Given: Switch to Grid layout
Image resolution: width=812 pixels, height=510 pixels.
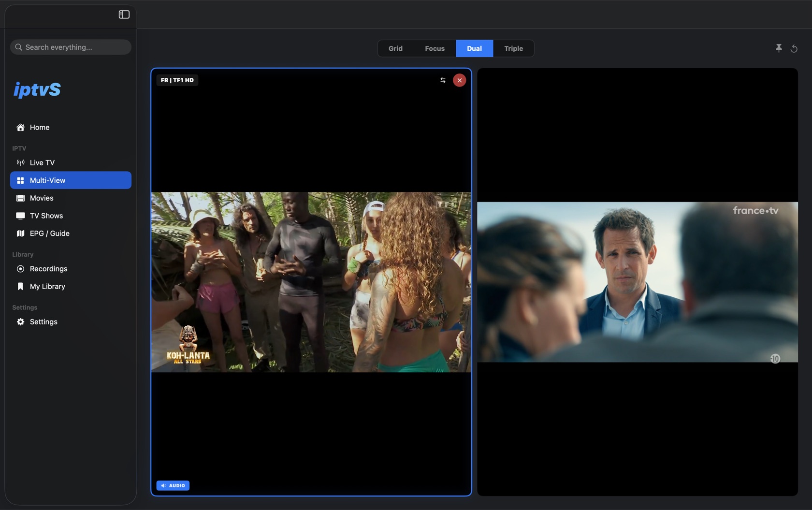Looking at the screenshot, I should point(395,48).
